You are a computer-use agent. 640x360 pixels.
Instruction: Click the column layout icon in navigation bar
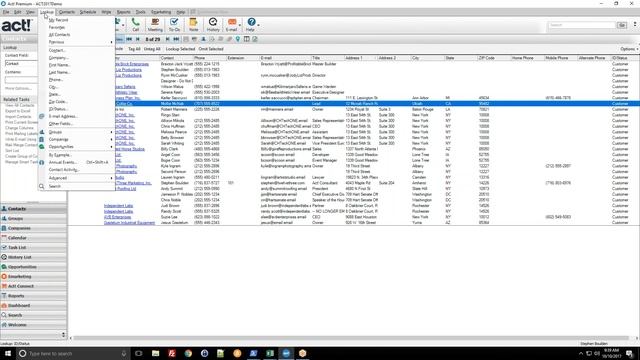(247, 39)
